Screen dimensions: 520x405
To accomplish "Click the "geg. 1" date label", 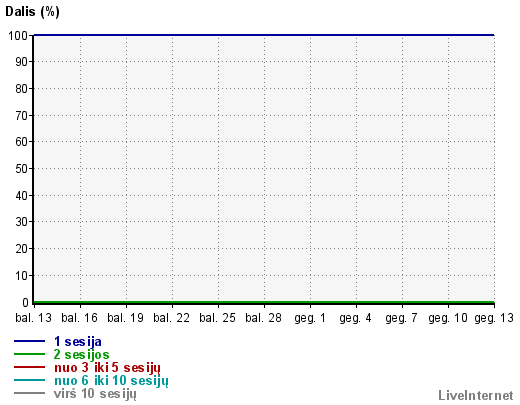I will click(x=310, y=318).
